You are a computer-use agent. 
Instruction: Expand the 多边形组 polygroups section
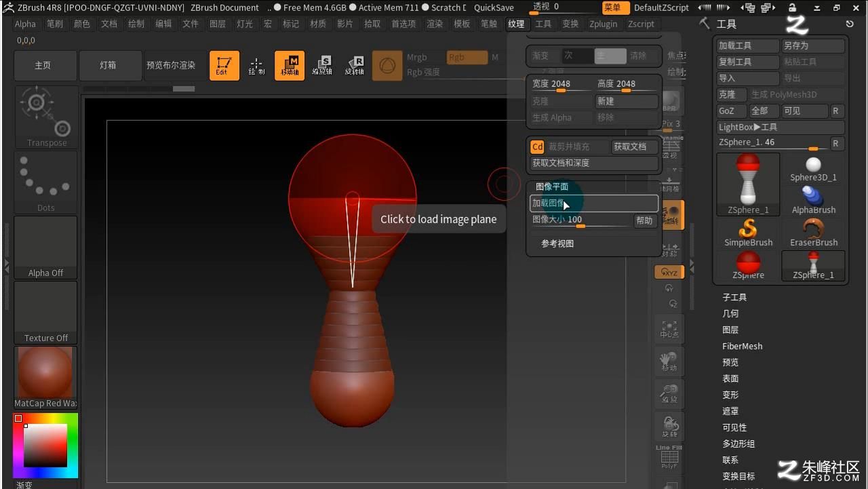738,444
